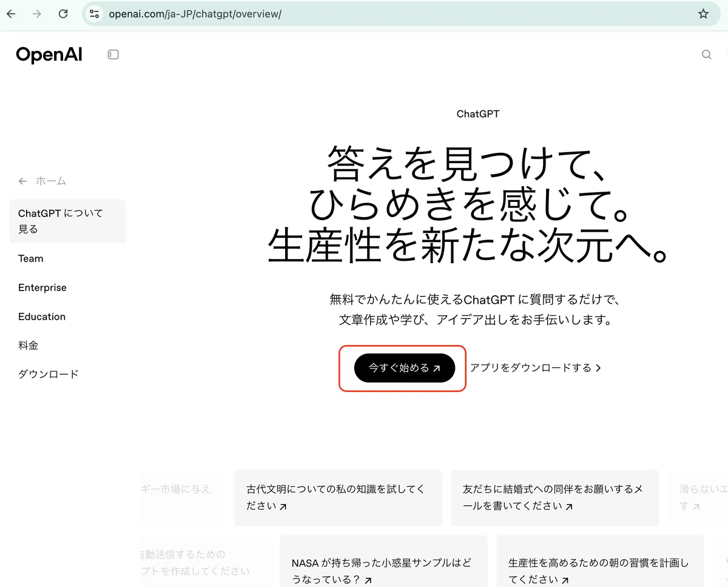This screenshot has height=587, width=728.
Task: Go back using browser back arrow
Action: tap(11, 14)
